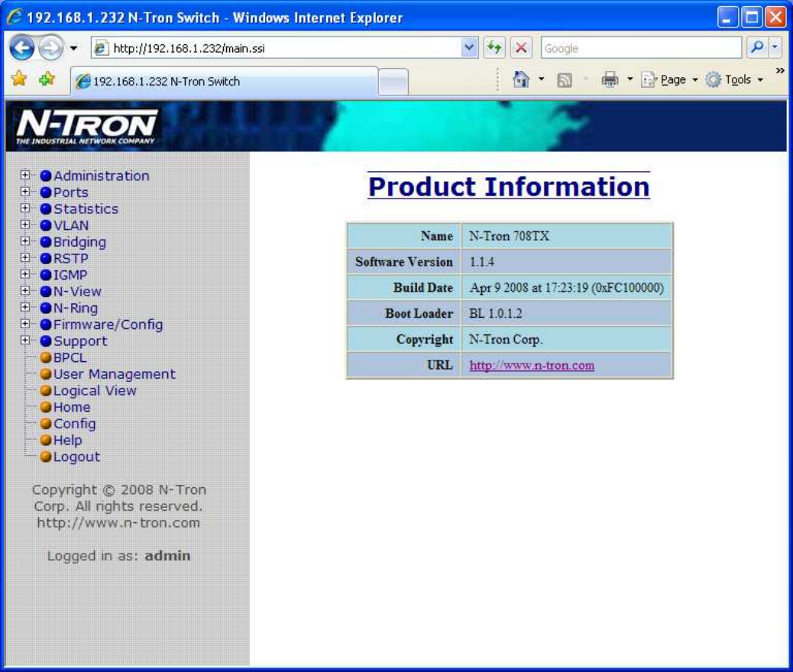Expand the Support tree node
This screenshot has width=793, height=672.
tap(24, 341)
